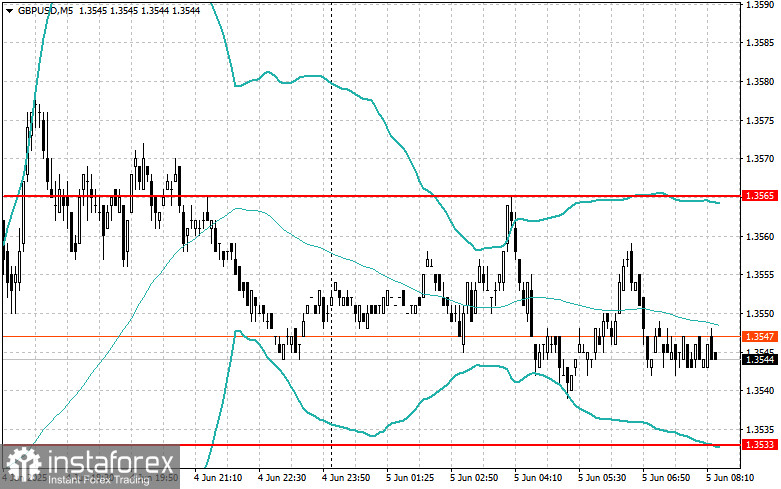Click the 5 Jun 04:10 time label

point(538,478)
